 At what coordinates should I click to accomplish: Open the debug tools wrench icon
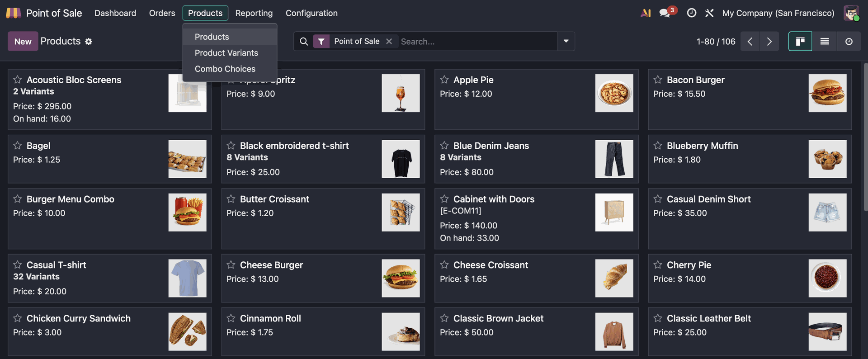click(x=709, y=13)
